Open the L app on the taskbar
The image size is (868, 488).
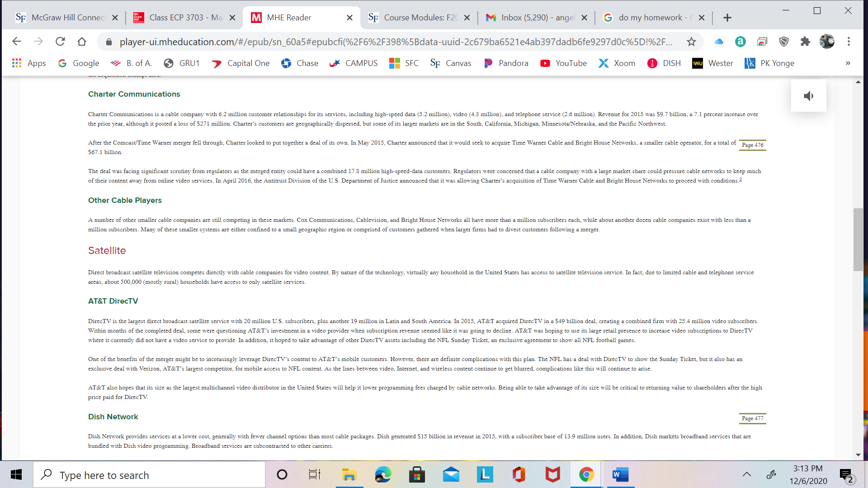(485, 474)
